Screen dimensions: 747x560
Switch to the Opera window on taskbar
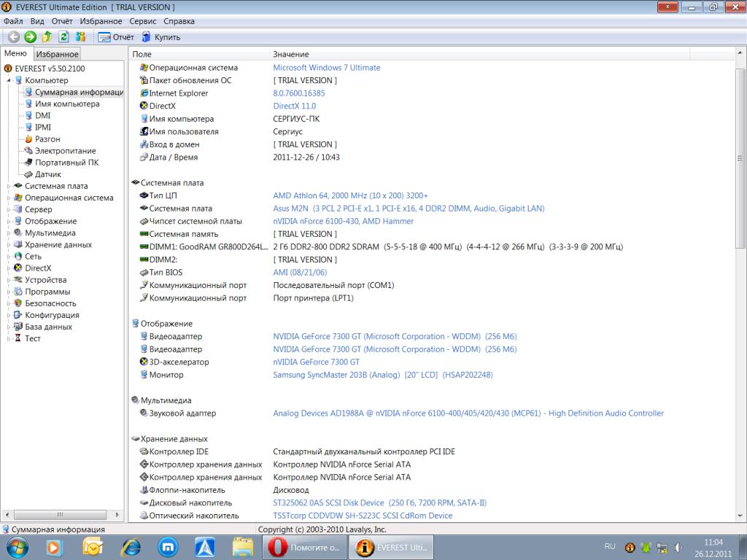pyautogui.click(x=305, y=547)
